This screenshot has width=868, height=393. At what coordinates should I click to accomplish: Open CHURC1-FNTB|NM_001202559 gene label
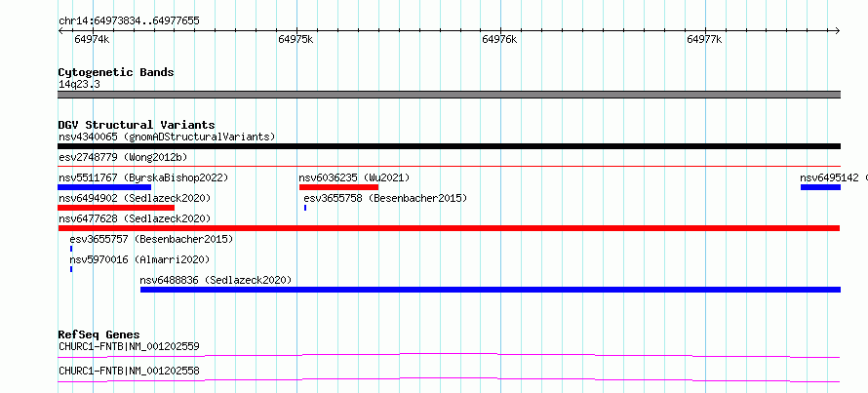point(129,347)
